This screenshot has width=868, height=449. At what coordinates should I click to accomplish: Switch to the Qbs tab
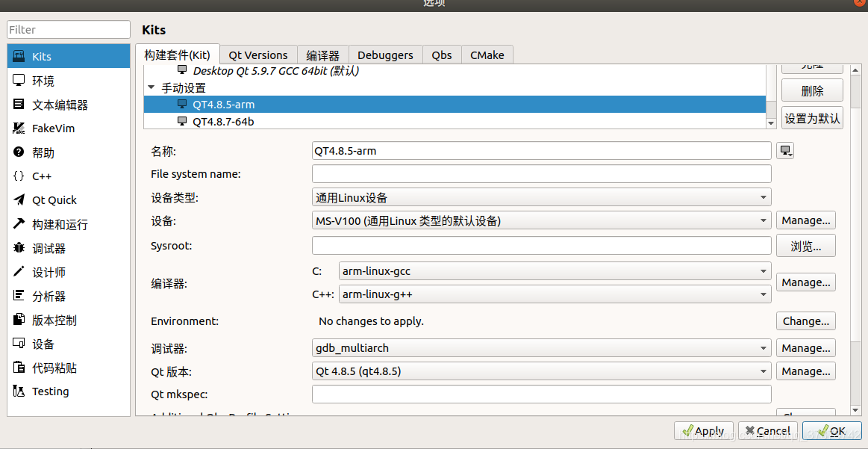[442, 55]
